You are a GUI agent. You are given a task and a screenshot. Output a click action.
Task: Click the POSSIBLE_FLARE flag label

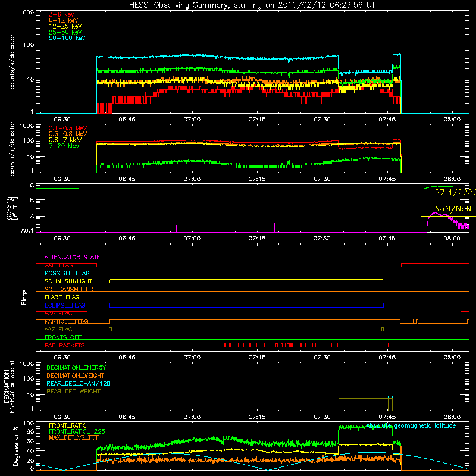tap(68, 273)
